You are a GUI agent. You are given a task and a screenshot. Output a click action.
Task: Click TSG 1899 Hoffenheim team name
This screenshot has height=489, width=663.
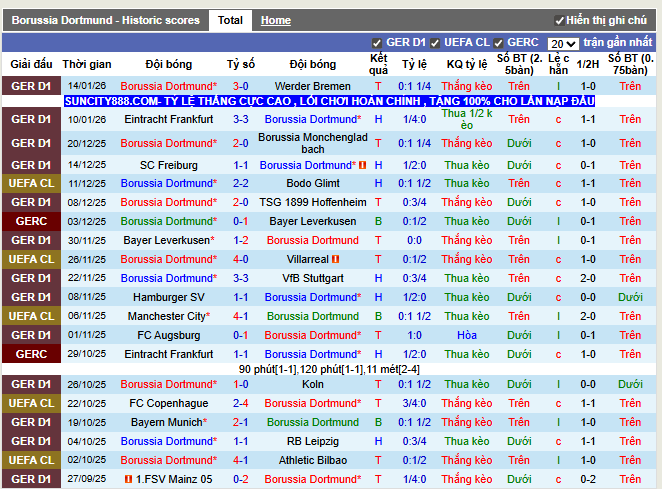[x=312, y=203]
